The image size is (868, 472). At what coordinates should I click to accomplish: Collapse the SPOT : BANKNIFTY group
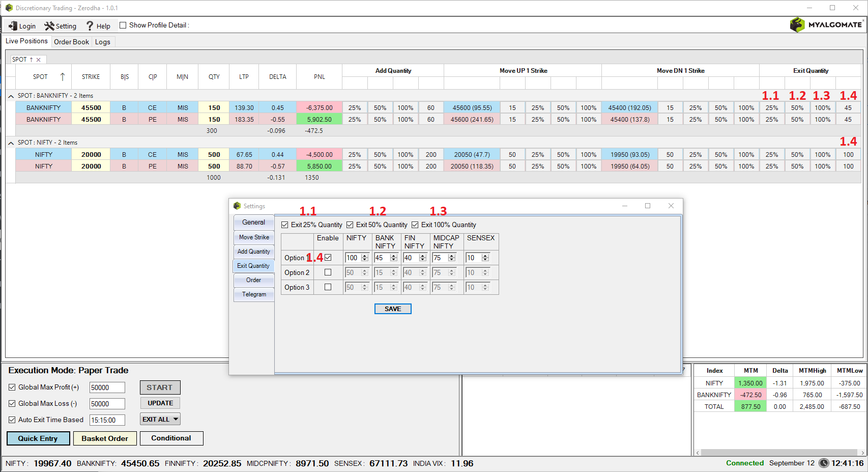pyautogui.click(x=11, y=96)
